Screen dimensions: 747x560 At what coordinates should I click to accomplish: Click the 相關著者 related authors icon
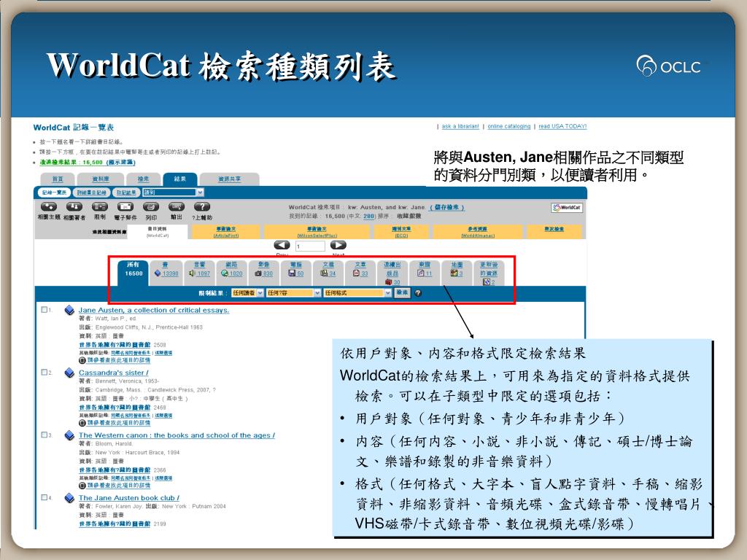click(x=74, y=206)
